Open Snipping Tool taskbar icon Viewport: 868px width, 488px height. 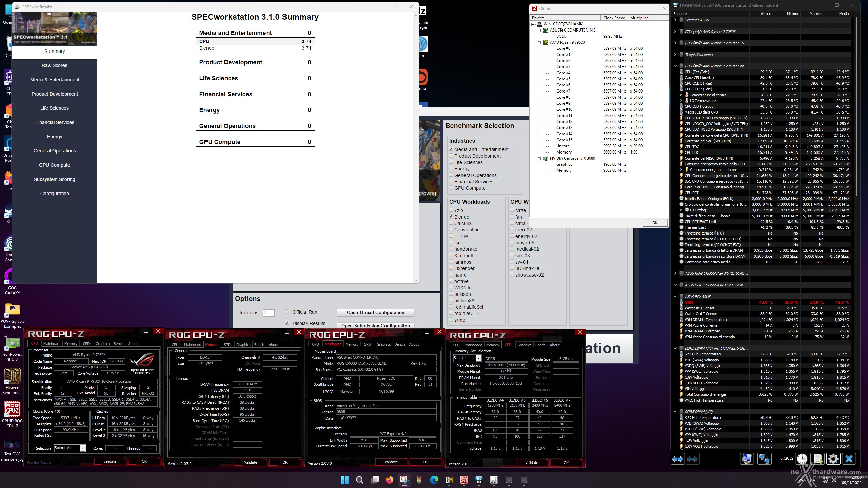pyautogui.click(x=404, y=480)
